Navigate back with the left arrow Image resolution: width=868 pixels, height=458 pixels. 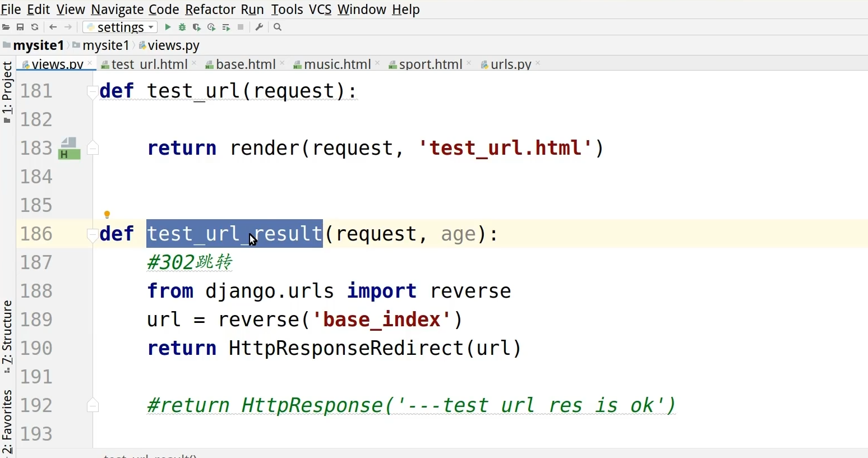pyautogui.click(x=53, y=27)
